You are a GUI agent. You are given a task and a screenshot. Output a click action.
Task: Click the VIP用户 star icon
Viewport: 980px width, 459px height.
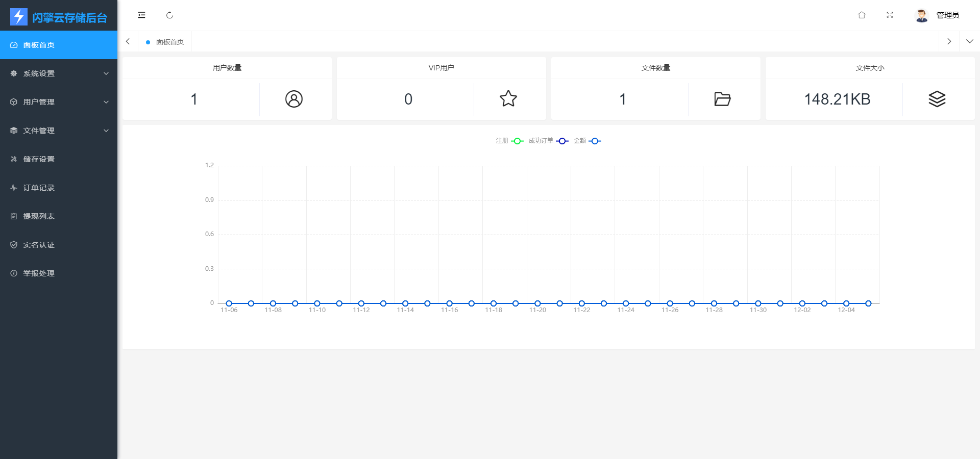pos(508,99)
